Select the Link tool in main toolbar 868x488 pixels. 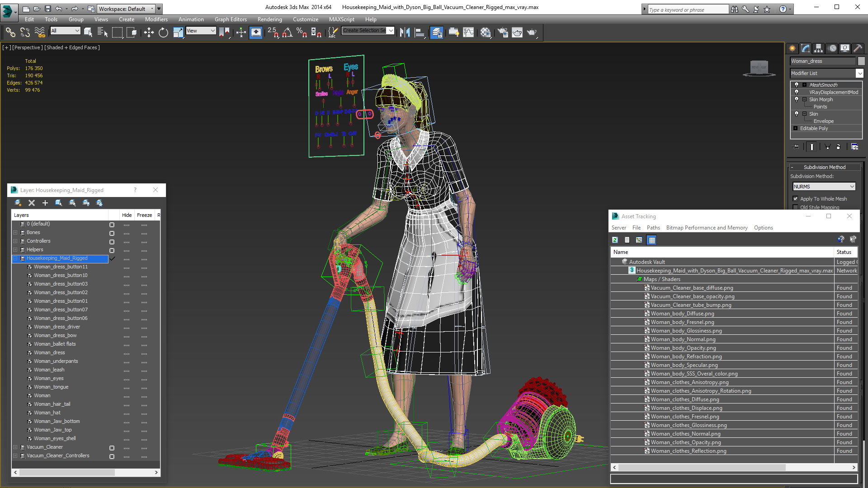(10, 32)
